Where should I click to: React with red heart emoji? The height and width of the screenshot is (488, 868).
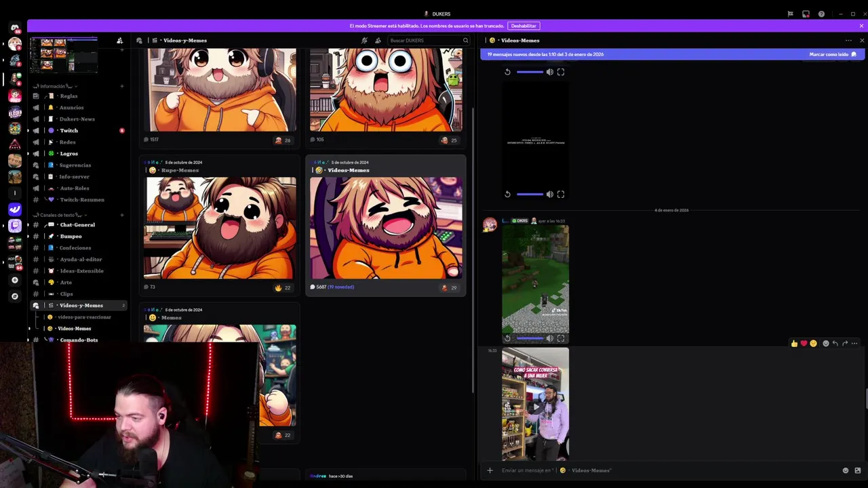804,344
